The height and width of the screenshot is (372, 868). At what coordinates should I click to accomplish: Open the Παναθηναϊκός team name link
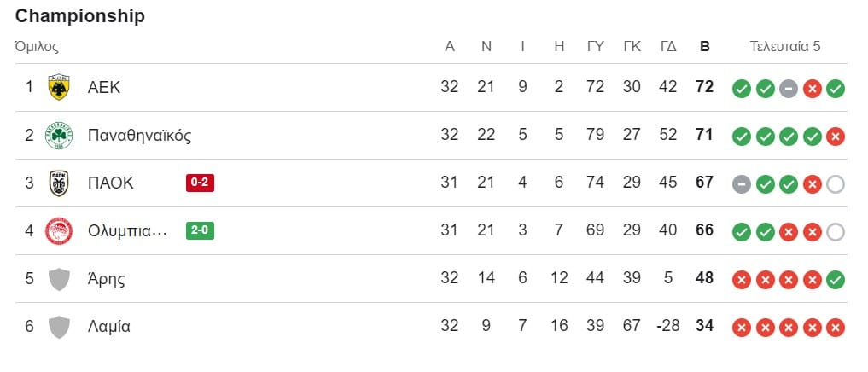point(139,135)
